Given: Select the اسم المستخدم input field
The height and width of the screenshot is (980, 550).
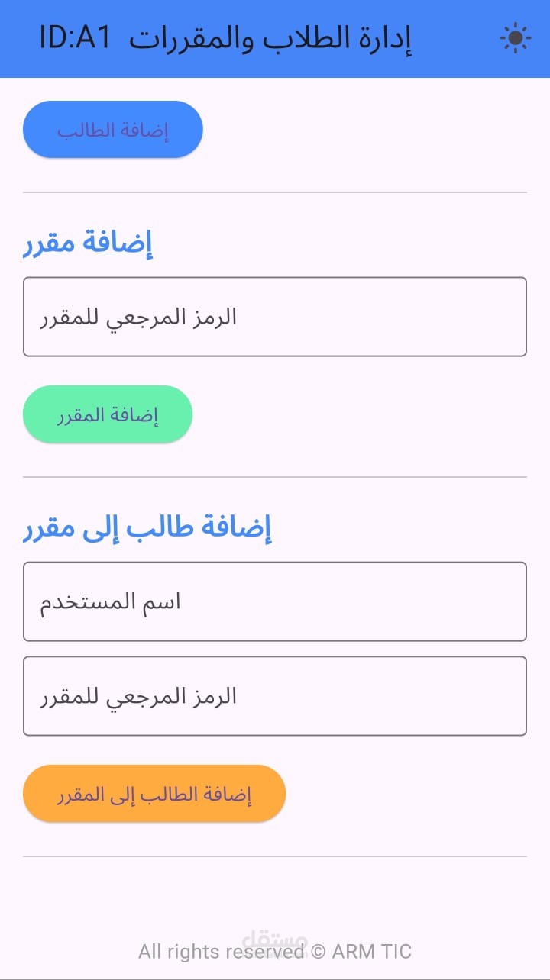Looking at the screenshot, I should [275, 601].
